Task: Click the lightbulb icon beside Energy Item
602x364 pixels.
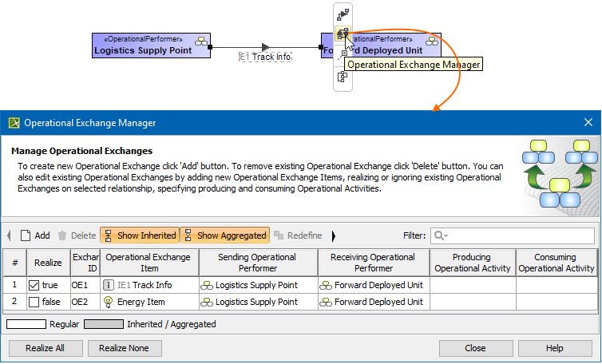Action: coord(109,303)
